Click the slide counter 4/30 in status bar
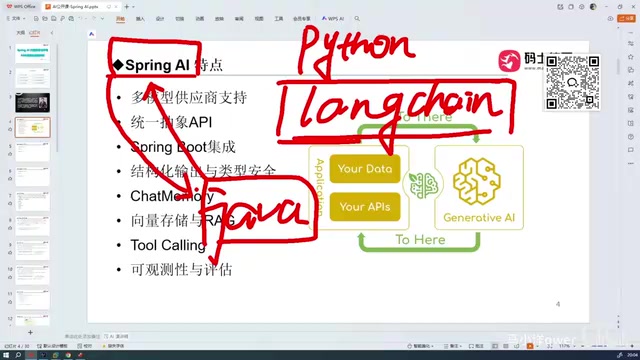This screenshot has width=640, height=360. click(17, 346)
